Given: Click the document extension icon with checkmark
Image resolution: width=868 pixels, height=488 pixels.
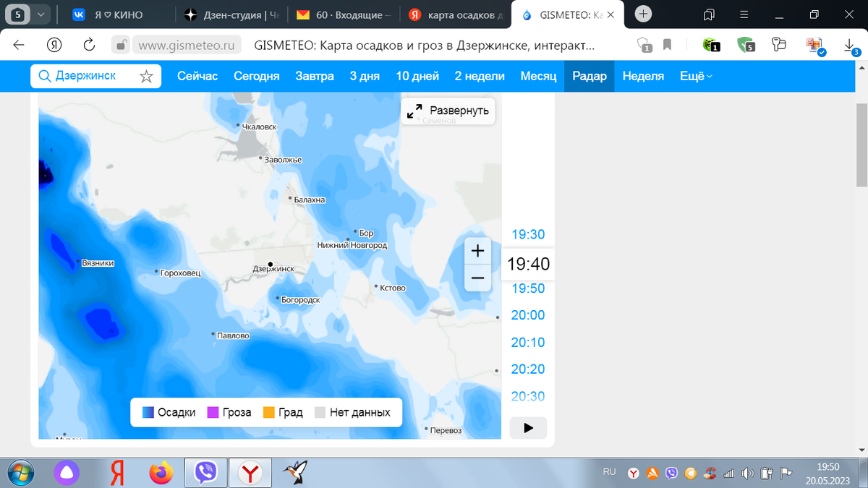Looking at the screenshot, I should [x=815, y=46].
